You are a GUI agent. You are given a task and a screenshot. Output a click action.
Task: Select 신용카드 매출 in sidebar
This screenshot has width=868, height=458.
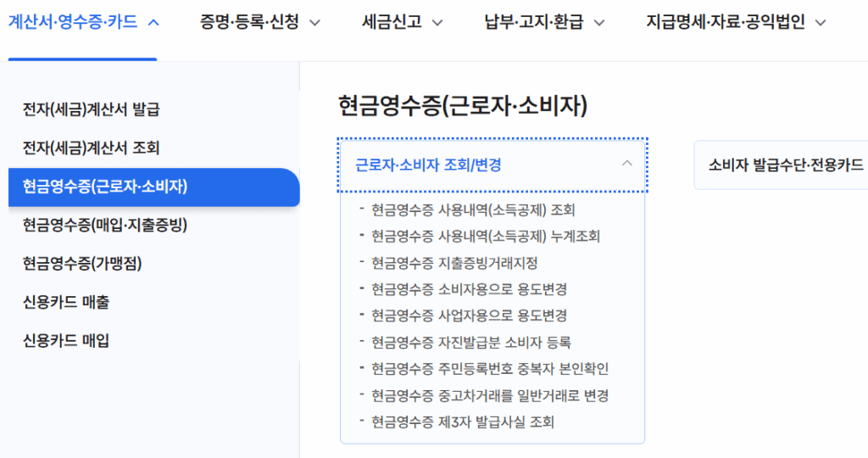tap(66, 302)
